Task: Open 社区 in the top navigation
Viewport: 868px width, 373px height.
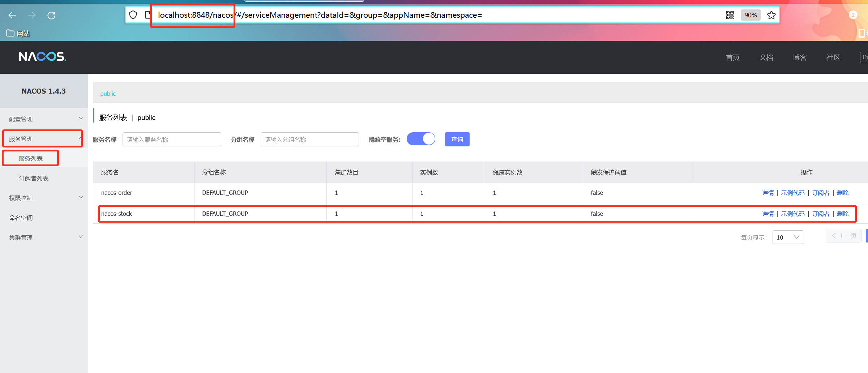Action: [x=833, y=57]
